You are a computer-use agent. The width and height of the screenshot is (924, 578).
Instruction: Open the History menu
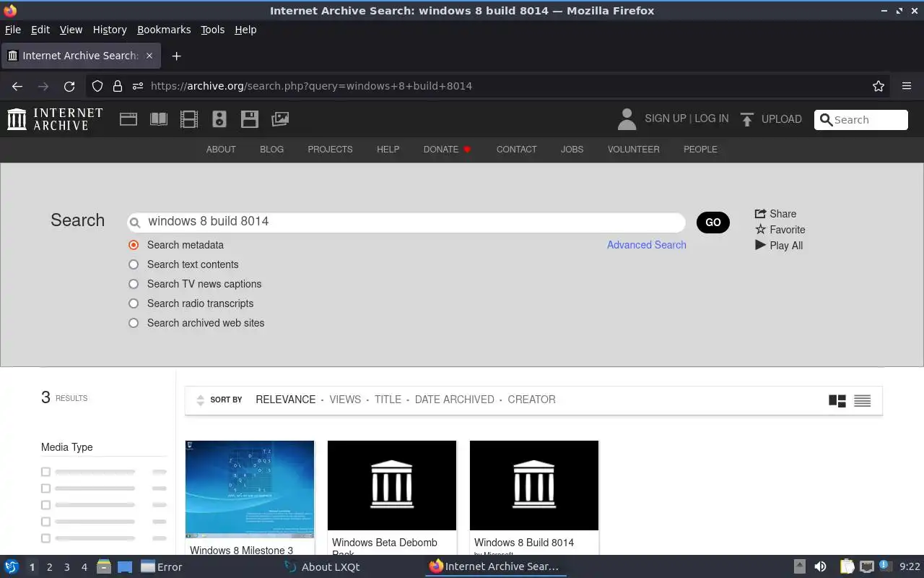click(x=110, y=30)
